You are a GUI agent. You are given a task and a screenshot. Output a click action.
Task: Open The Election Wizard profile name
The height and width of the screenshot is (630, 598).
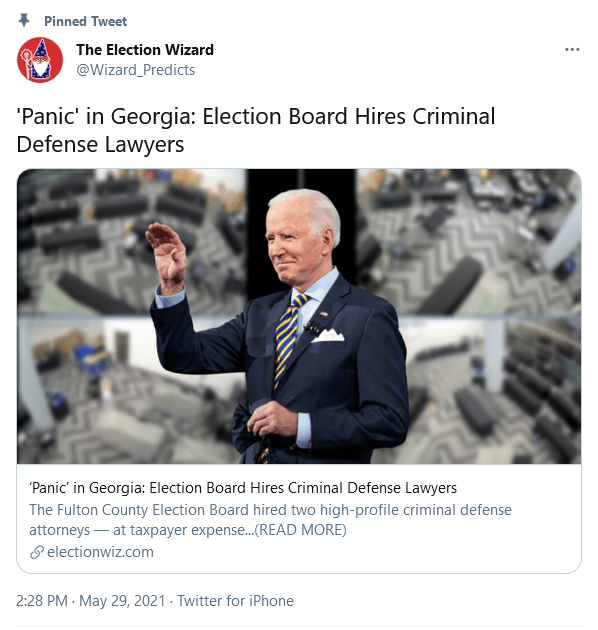145,50
